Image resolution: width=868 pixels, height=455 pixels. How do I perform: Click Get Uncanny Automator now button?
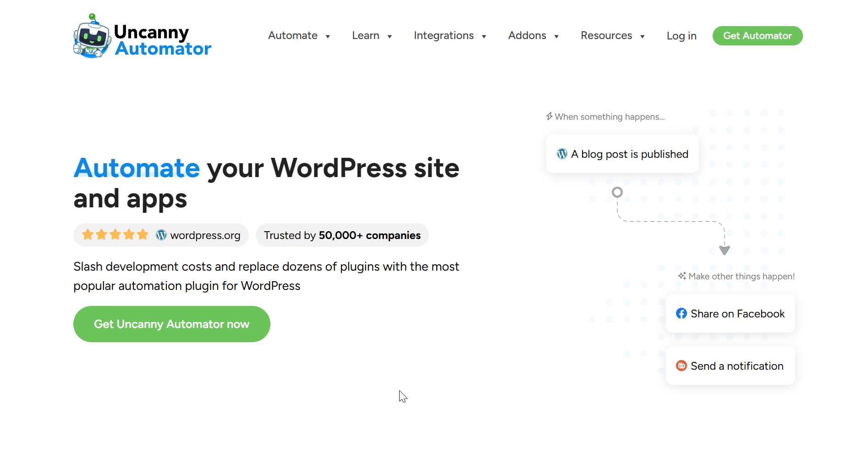coord(172,324)
